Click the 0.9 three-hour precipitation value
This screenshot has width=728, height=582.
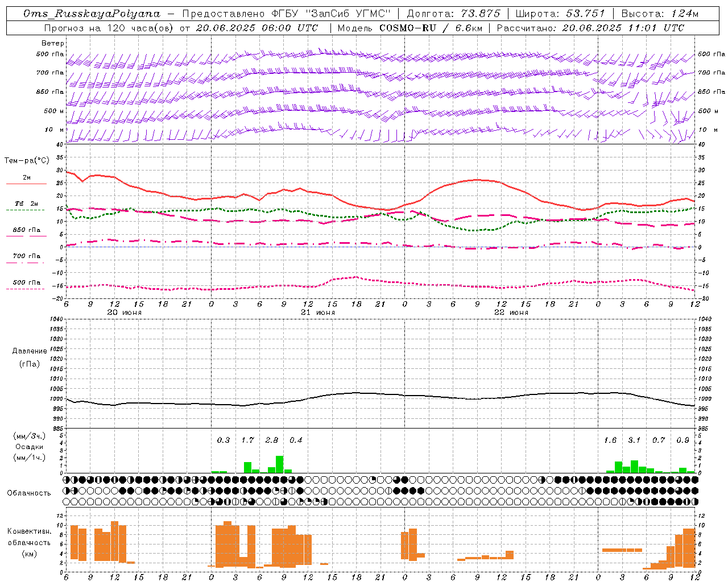683,440
